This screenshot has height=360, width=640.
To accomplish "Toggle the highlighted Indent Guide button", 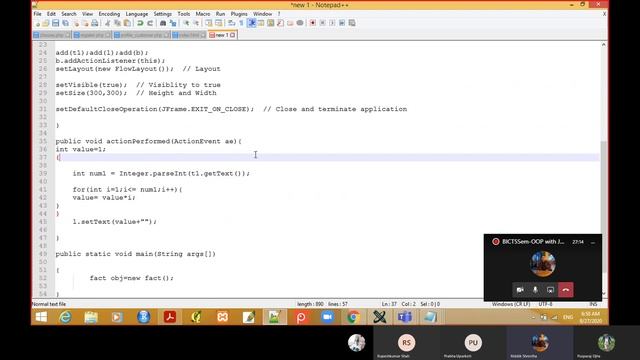I will [x=251, y=23].
